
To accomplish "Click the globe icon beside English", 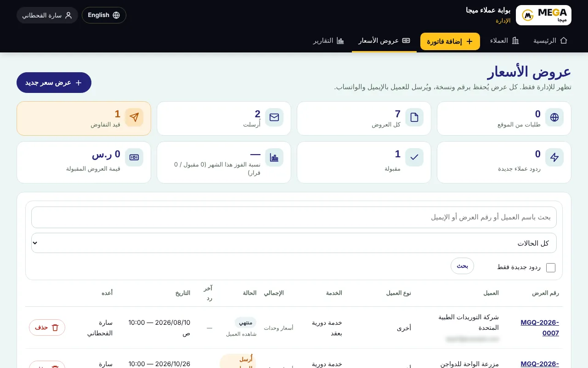I will 116,15.
